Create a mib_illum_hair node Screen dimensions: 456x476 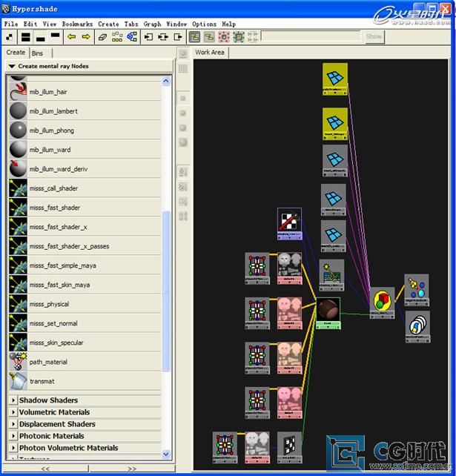85,92
